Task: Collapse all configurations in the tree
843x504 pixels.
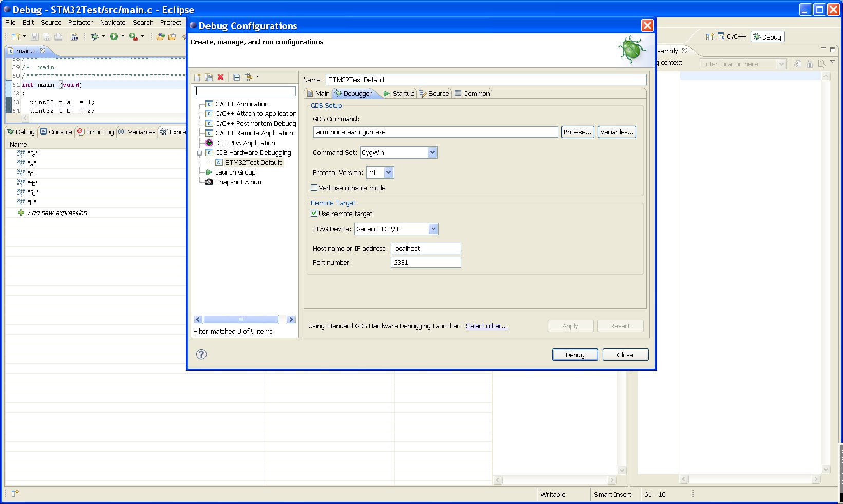Action: [236, 77]
